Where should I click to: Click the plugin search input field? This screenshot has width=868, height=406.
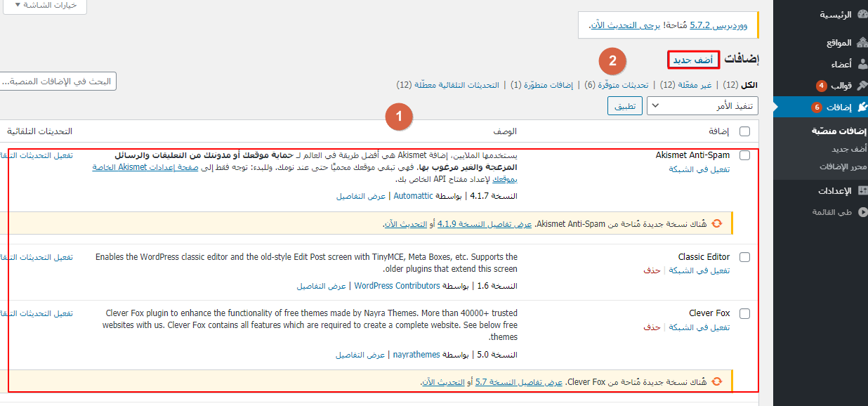pos(58,81)
